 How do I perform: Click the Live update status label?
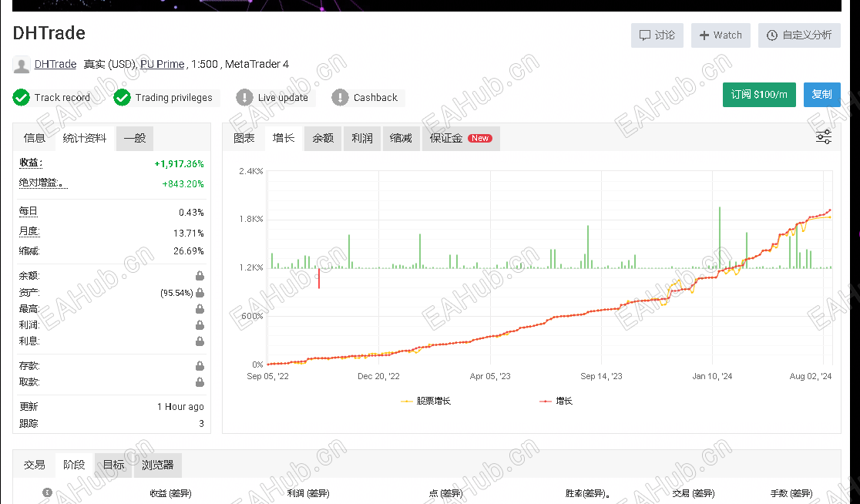[x=283, y=98]
